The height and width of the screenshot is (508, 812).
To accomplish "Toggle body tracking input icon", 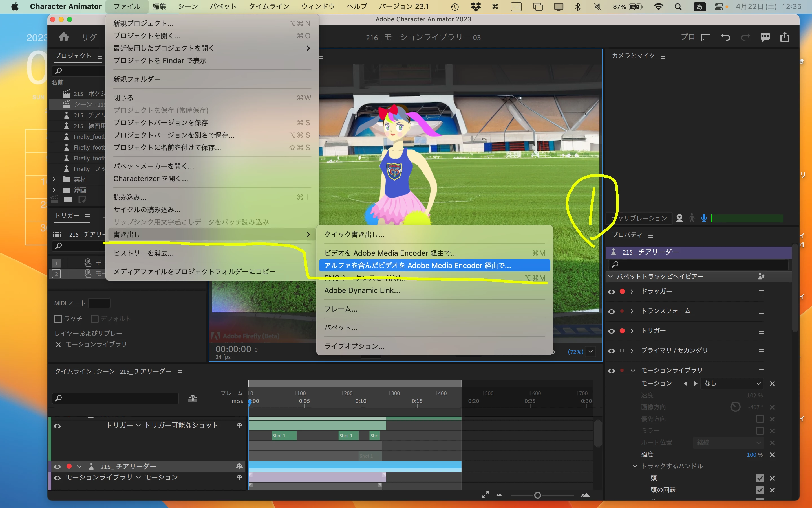I will coord(692,218).
